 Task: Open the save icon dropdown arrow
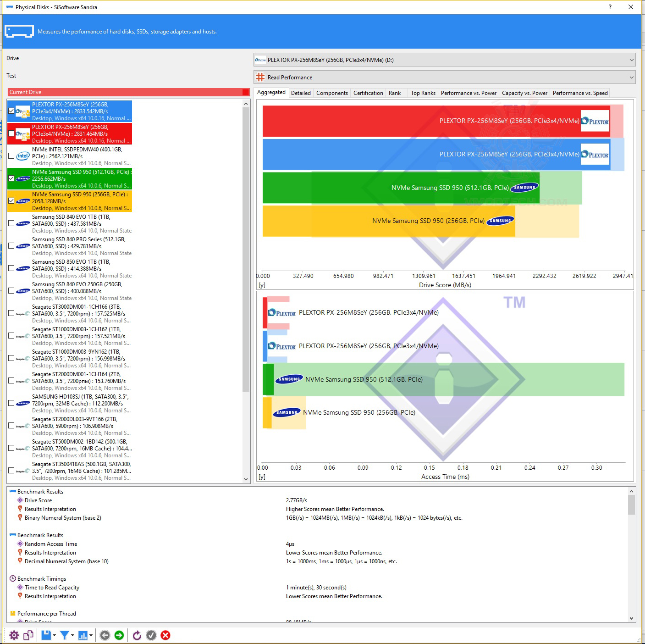point(55,636)
